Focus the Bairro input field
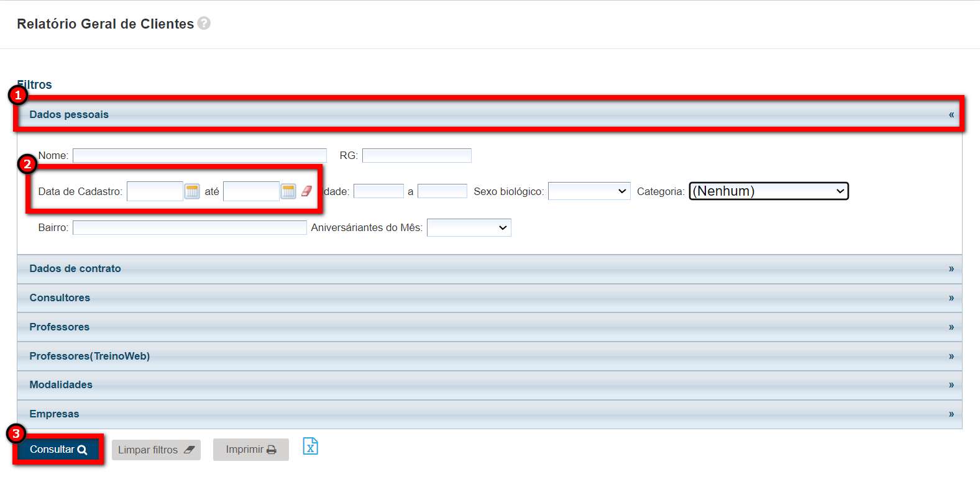The width and height of the screenshot is (980, 477). pyautogui.click(x=190, y=228)
